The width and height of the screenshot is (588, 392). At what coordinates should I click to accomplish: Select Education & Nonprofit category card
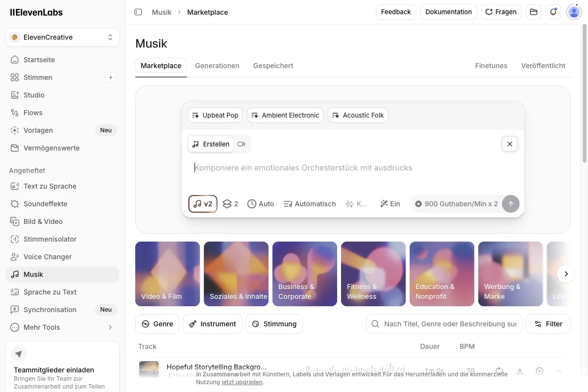coord(442,274)
